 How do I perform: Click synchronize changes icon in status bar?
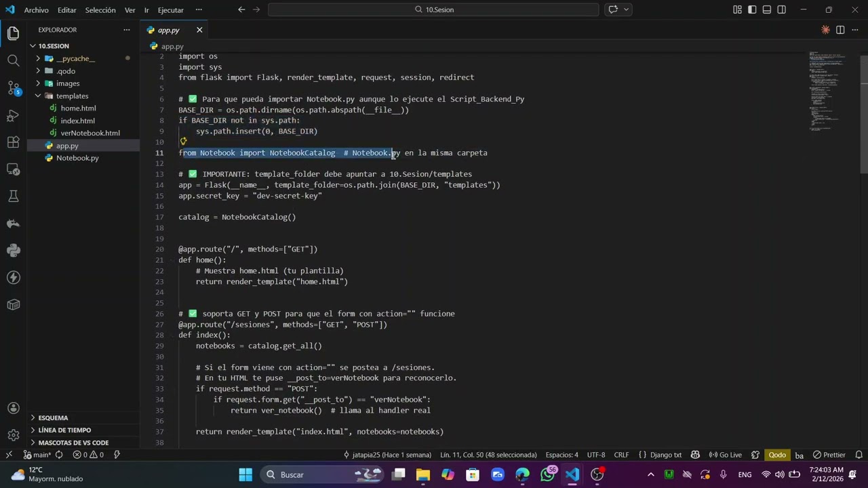tap(59, 455)
